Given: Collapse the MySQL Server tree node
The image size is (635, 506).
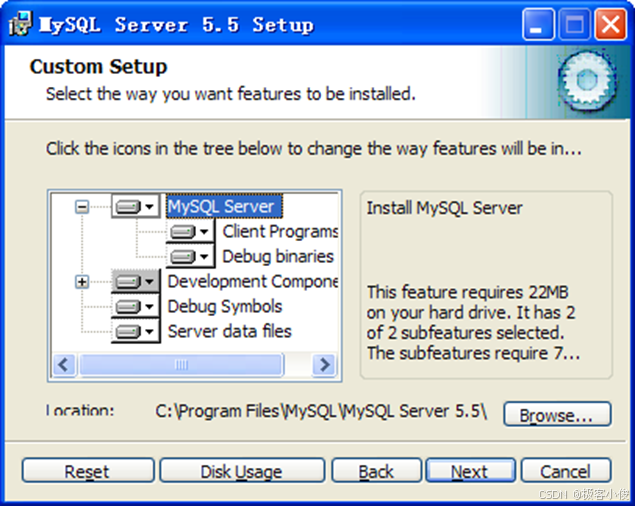Looking at the screenshot, I should [82, 207].
